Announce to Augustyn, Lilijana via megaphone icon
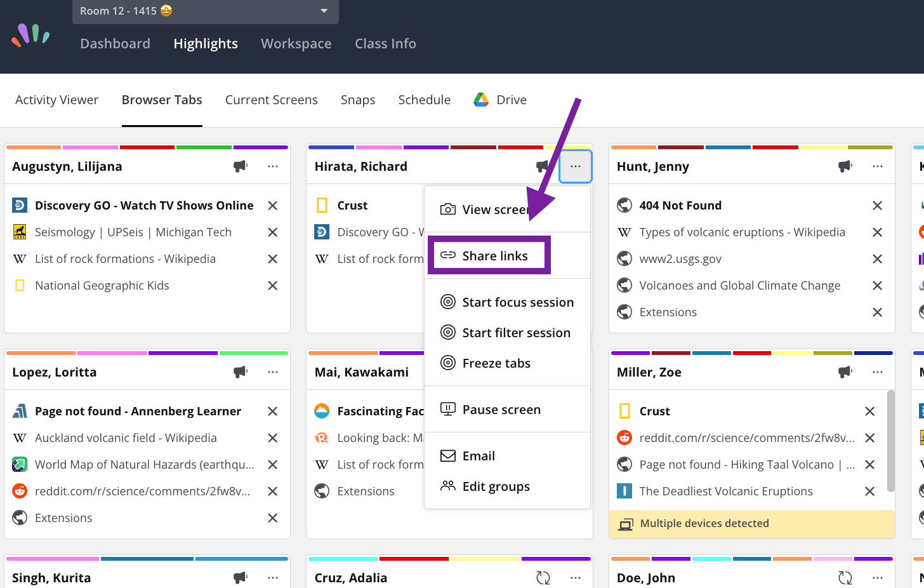 point(241,166)
